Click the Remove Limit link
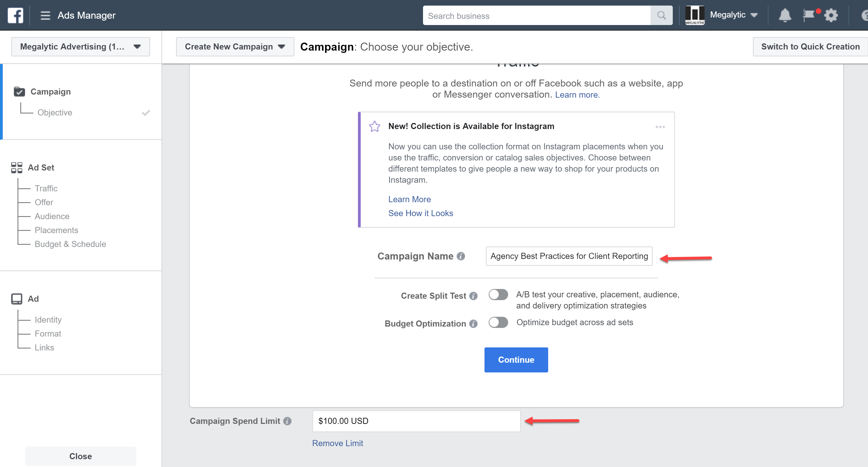This screenshot has width=868, height=467. (x=337, y=443)
